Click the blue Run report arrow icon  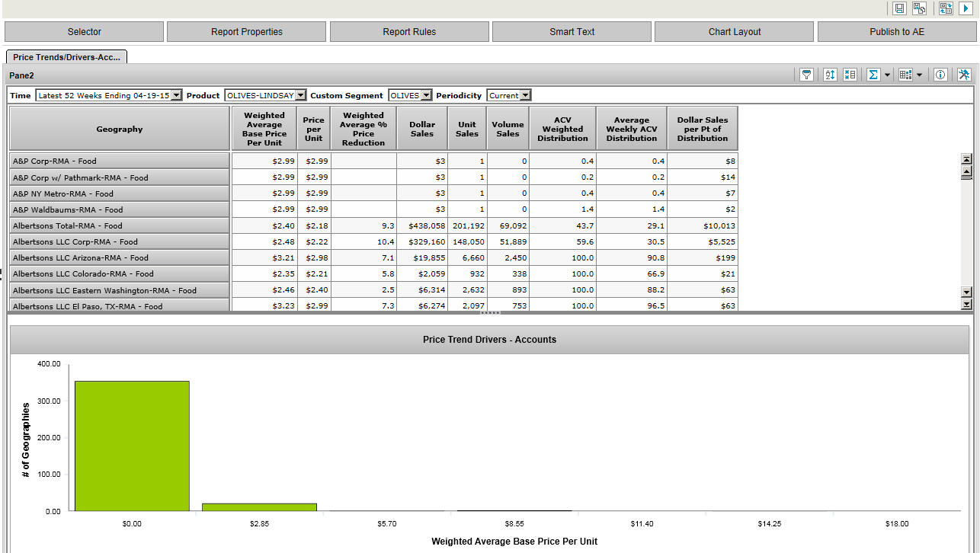click(966, 8)
